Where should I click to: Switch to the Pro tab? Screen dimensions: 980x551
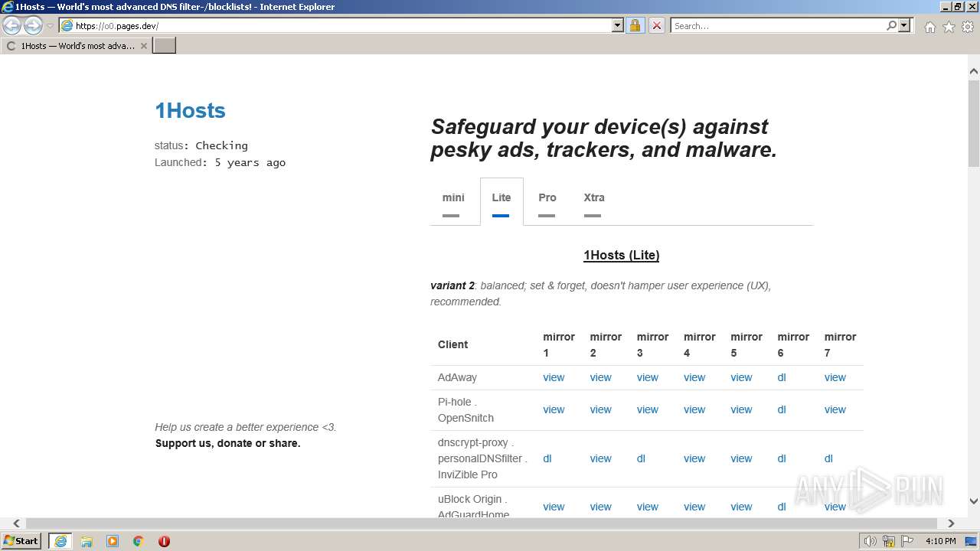click(x=547, y=202)
